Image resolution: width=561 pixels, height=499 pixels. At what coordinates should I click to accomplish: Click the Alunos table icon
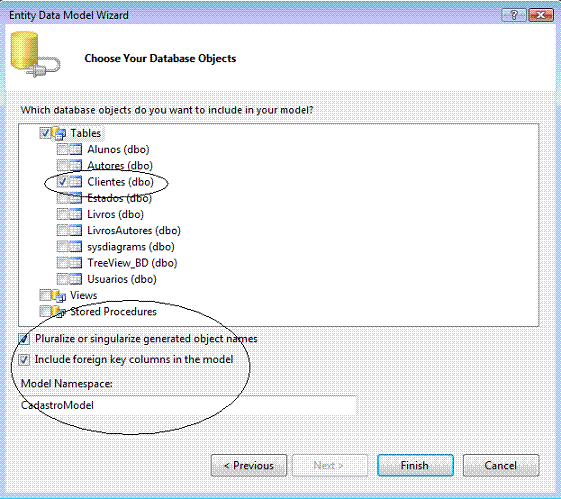point(75,149)
